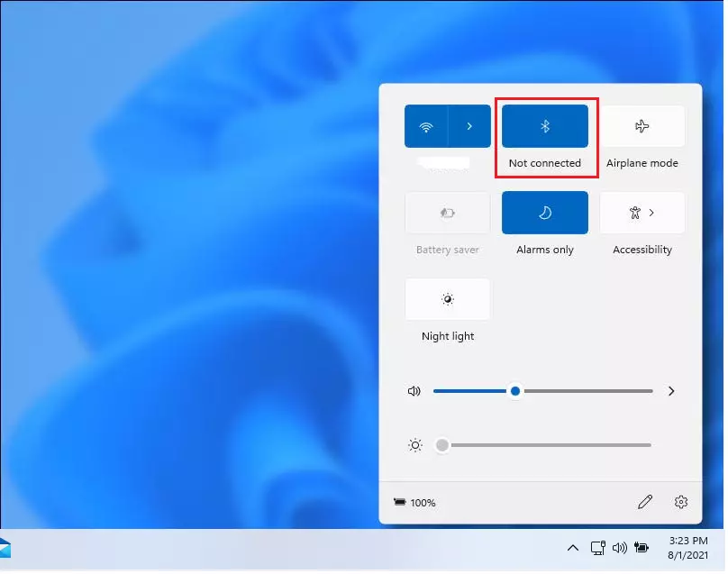The width and height of the screenshot is (728, 574).
Task: Open battery settings via 100% indicator
Action: (414, 503)
